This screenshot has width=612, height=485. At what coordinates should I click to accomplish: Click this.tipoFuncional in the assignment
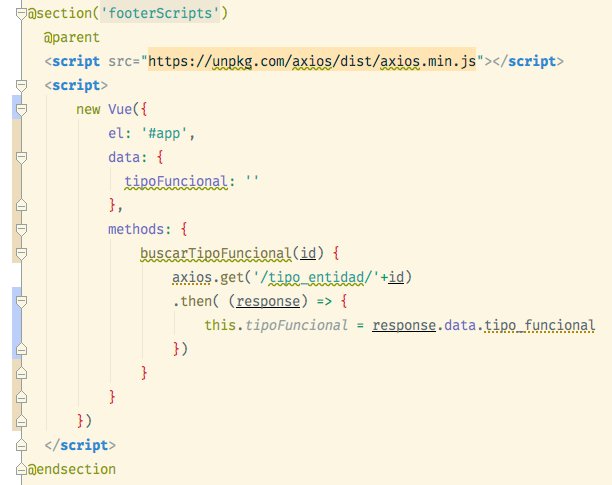click(276, 325)
